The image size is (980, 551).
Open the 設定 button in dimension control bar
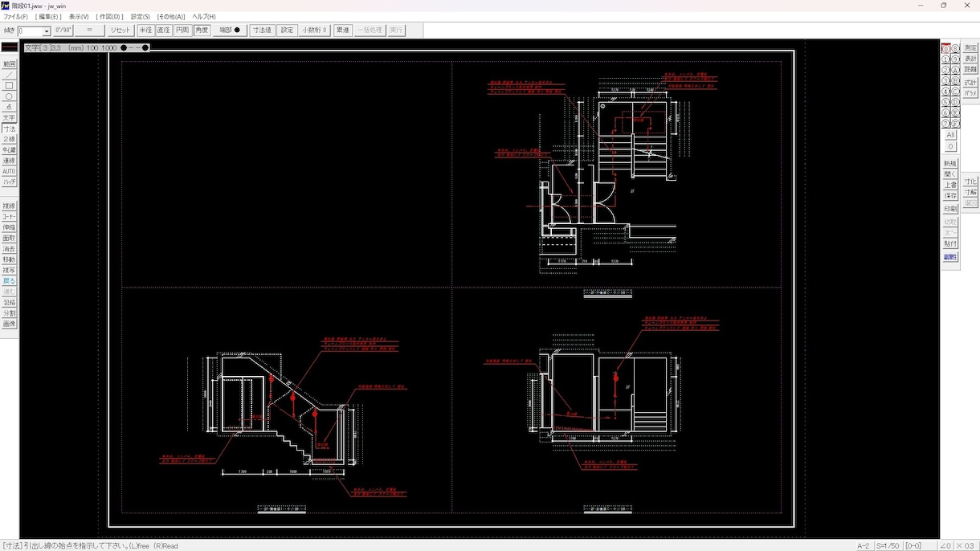click(x=288, y=30)
